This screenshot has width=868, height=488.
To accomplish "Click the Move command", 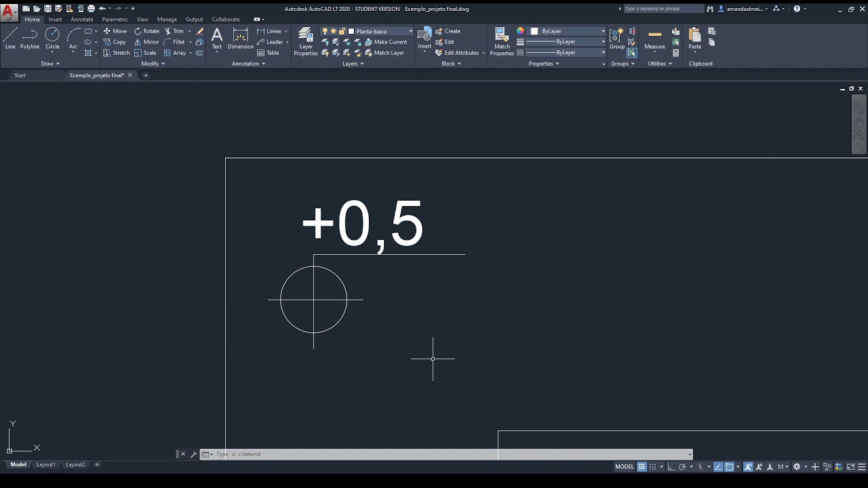I will coord(115,31).
